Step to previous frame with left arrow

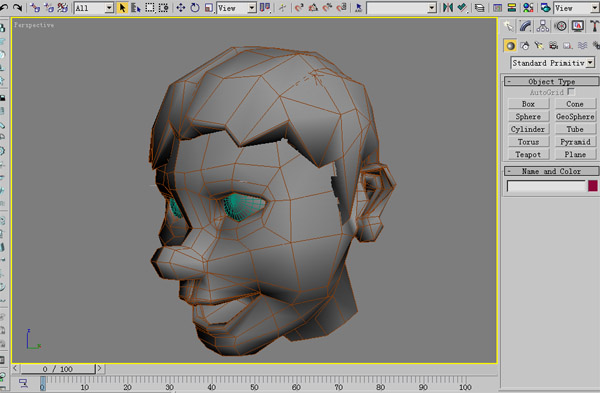click(15, 369)
